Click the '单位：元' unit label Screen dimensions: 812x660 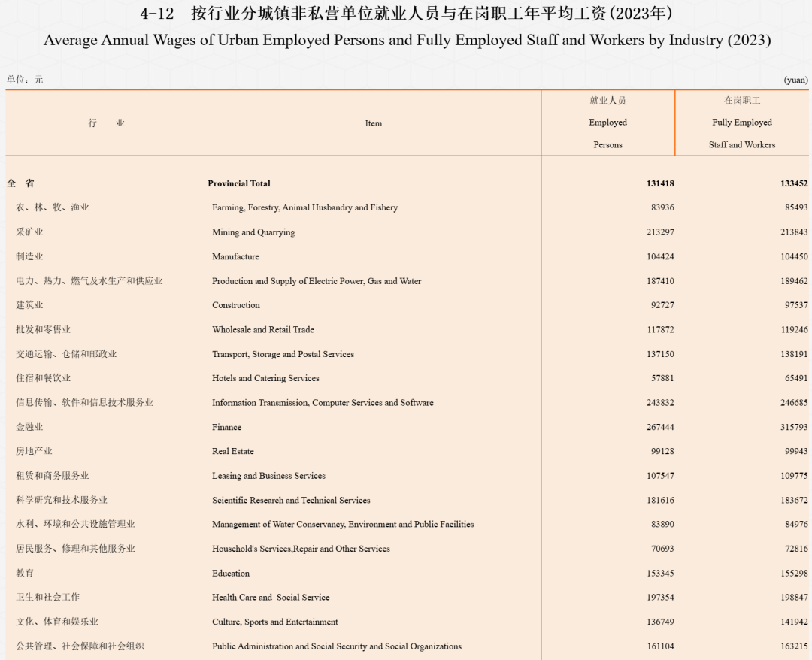click(24, 80)
